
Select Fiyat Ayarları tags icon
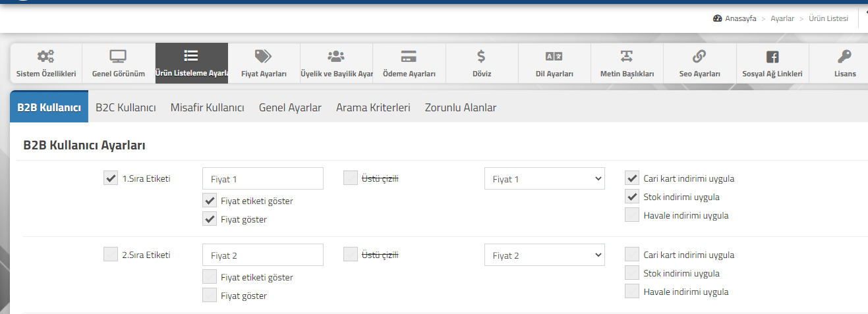(x=264, y=57)
